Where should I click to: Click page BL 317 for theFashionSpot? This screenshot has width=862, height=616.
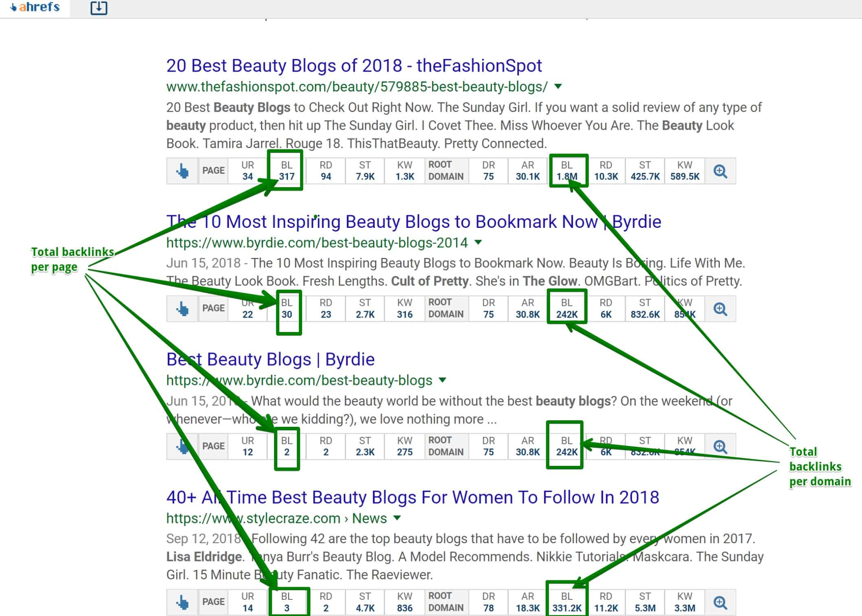pos(287,171)
